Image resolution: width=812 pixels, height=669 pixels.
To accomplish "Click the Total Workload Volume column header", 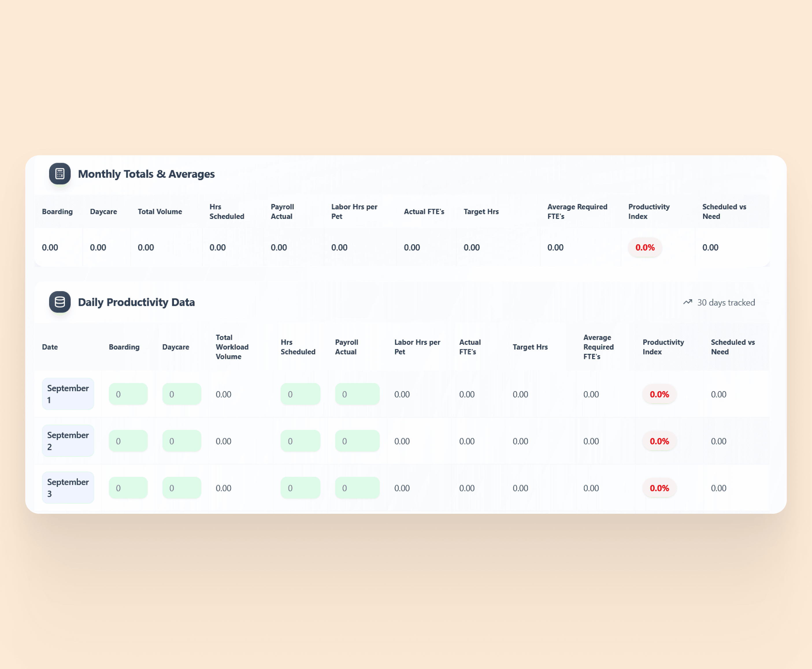I will point(232,347).
